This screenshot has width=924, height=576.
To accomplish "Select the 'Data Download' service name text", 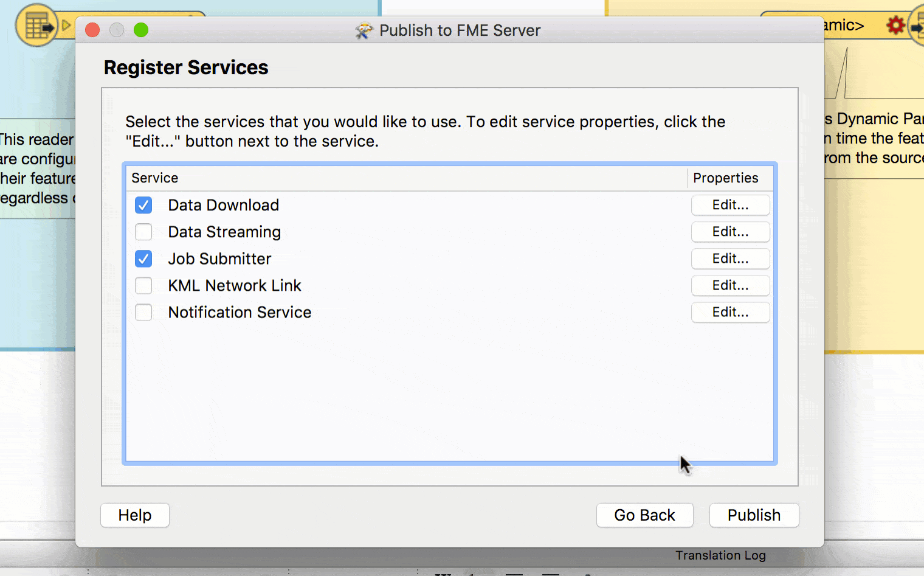I will [224, 205].
